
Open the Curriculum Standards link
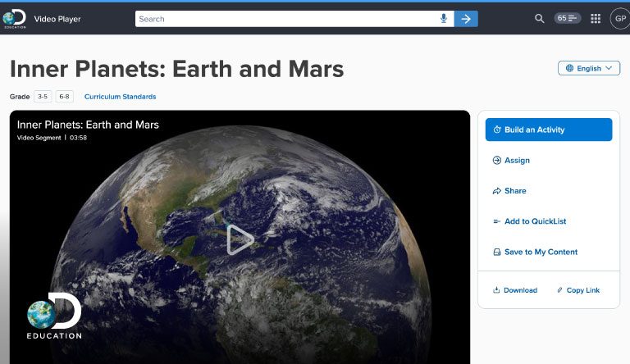120,97
